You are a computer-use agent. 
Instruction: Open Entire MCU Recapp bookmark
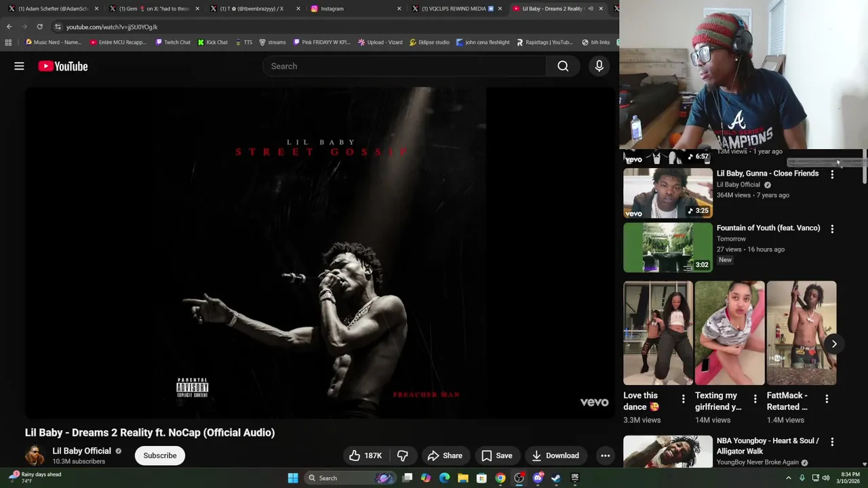point(118,42)
